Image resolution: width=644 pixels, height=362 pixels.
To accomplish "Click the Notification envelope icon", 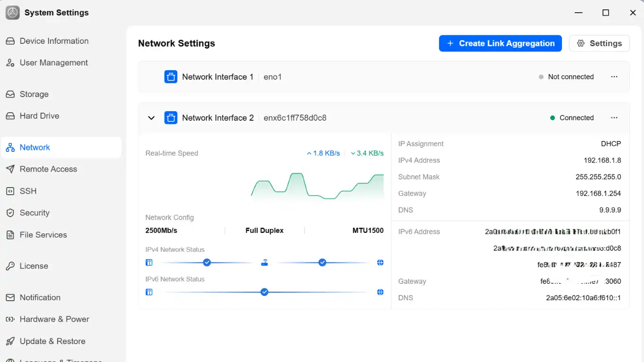I will pos(10,298).
